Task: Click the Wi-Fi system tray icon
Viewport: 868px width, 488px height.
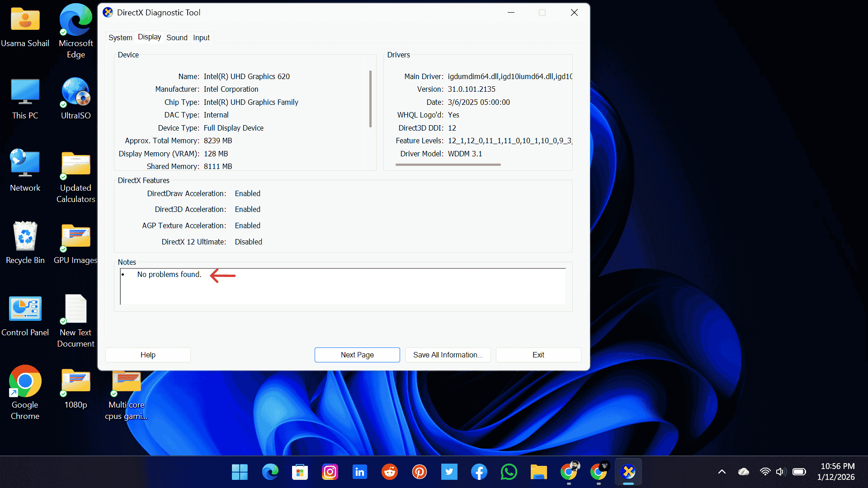Action: (765, 471)
